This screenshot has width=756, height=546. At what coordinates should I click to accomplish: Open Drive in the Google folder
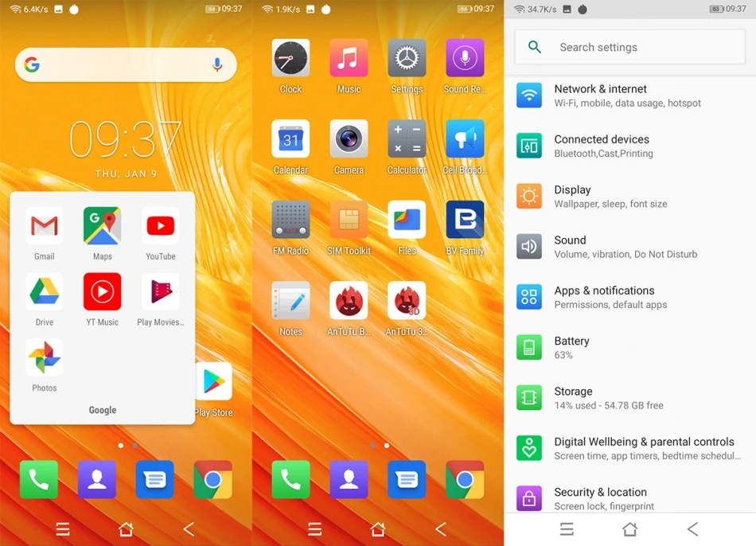coord(45,291)
